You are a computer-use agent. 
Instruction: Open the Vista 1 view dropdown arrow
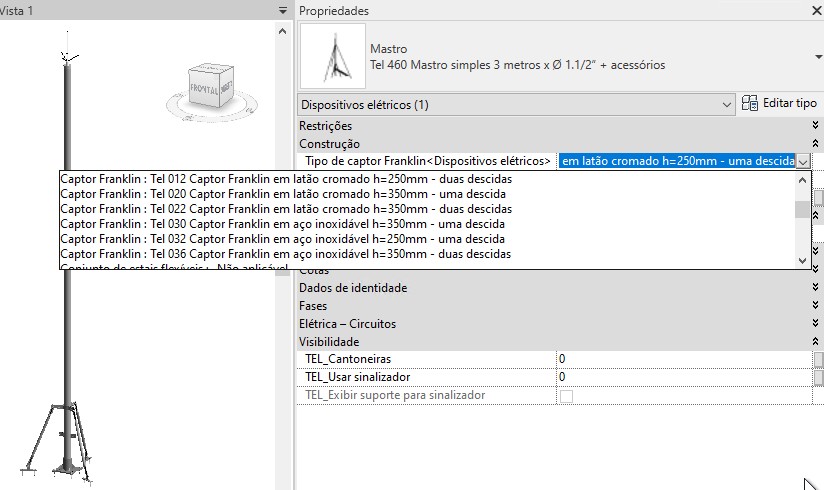coord(283,11)
